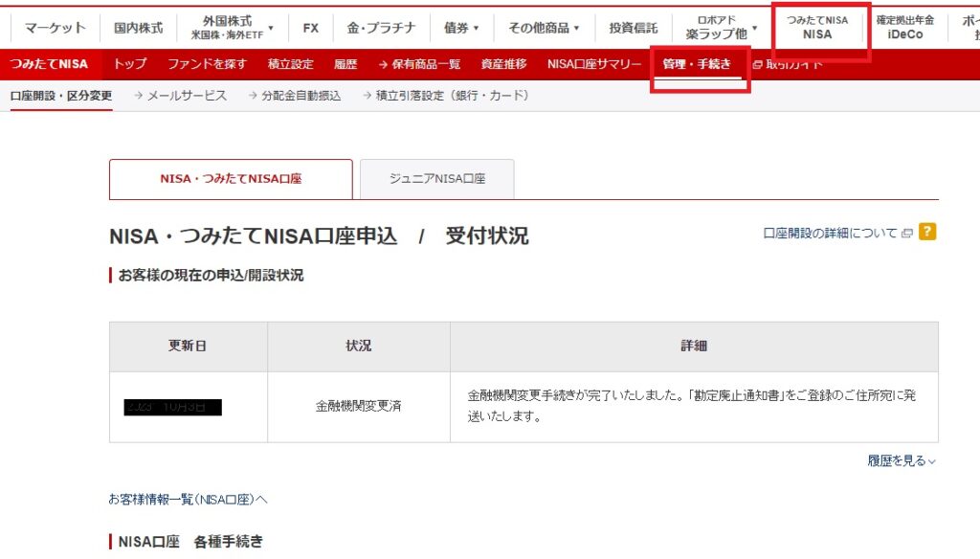The width and height of the screenshot is (980, 559).
Task: Select the NISA・つみたてNISA口座 tab
Action: click(x=231, y=179)
